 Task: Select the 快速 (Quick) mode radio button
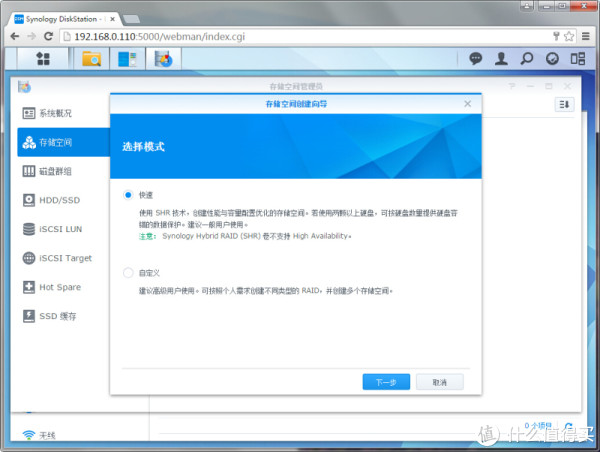pos(127,195)
